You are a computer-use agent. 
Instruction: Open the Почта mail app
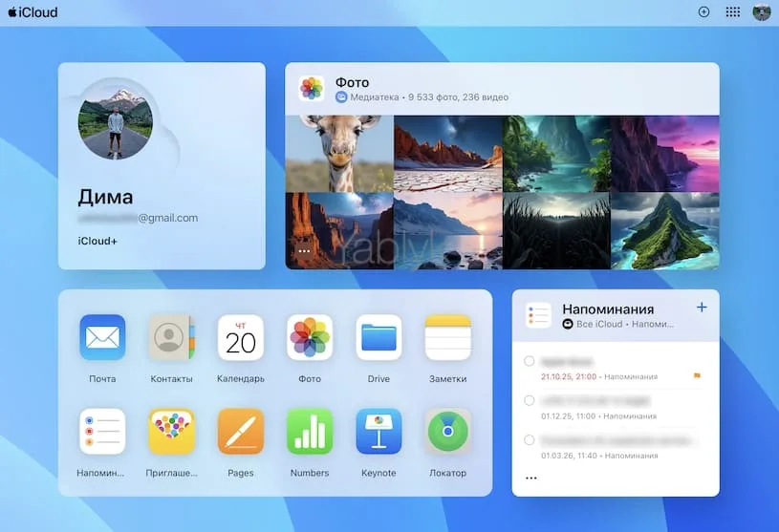tap(102, 337)
